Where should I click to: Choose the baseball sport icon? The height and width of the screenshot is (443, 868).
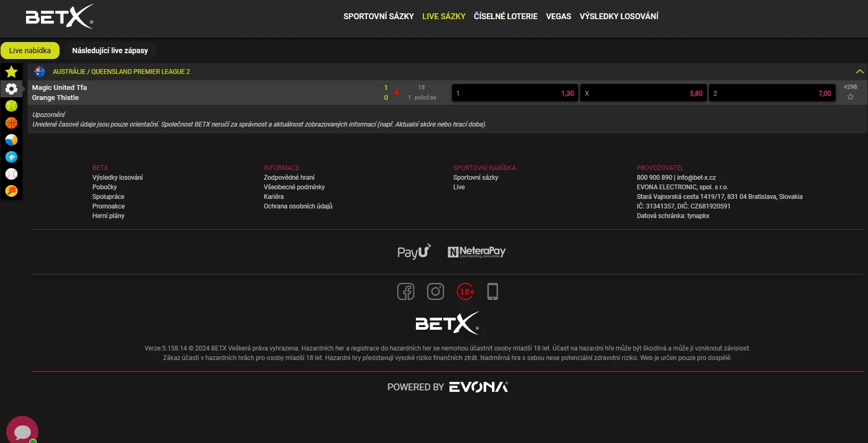pyautogui.click(x=11, y=174)
